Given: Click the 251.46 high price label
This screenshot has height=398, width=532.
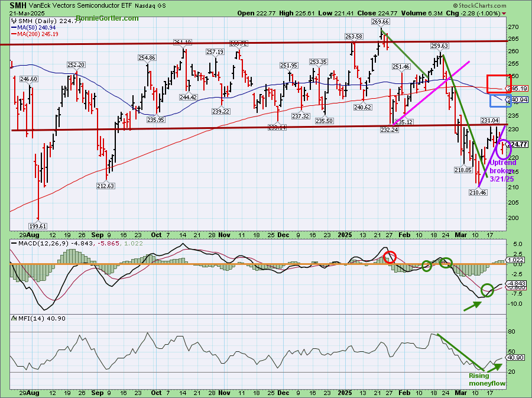Looking at the screenshot, I should pos(401,66).
